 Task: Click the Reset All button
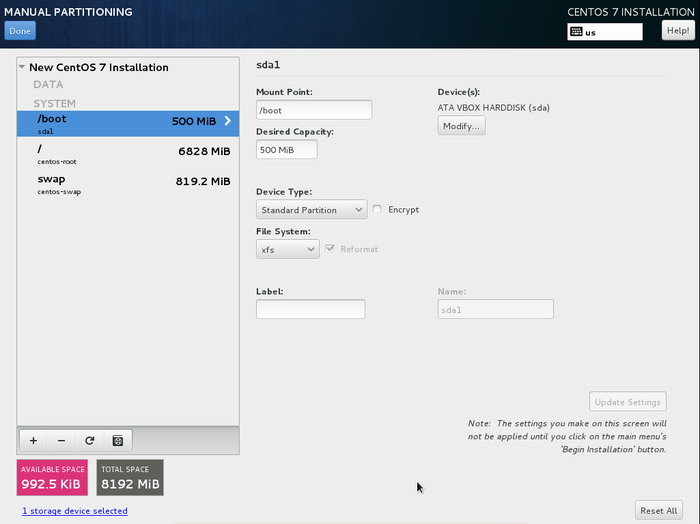[658, 511]
